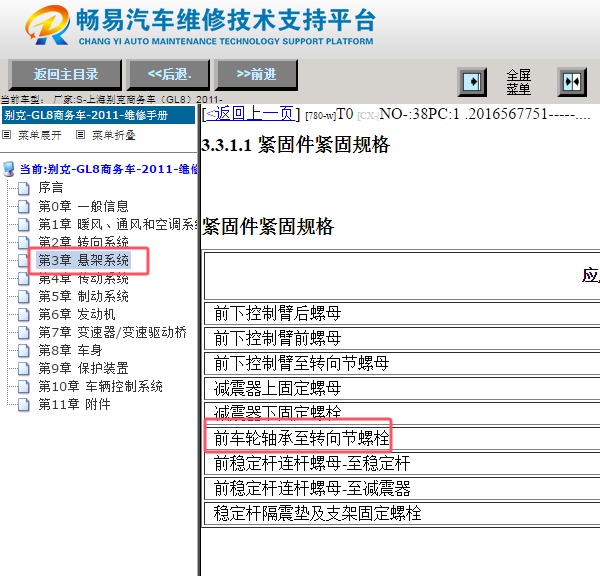The height and width of the screenshot is (576, 600).
Task: Click the current manual root computer icon
Action: coord(8,169)
